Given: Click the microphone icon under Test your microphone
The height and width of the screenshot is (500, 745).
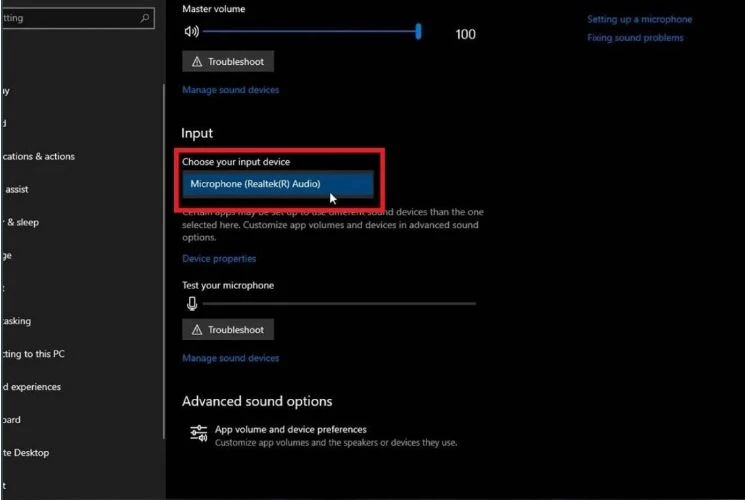Looking at the screenshot, I should [x=193, y=303].
